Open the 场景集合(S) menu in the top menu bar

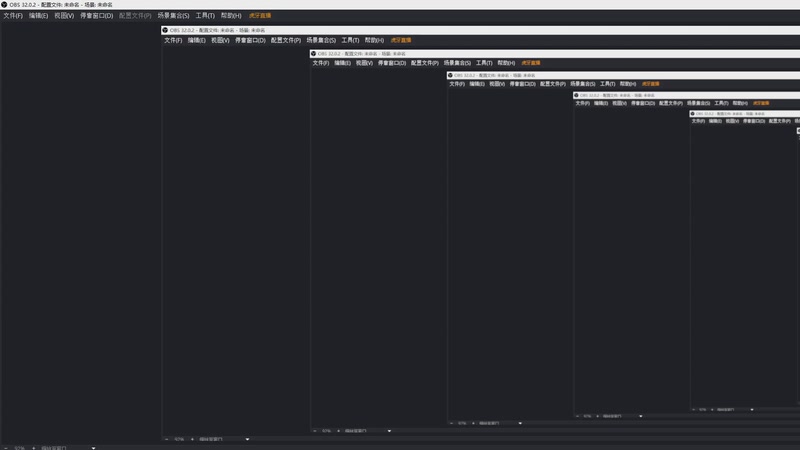173,16
